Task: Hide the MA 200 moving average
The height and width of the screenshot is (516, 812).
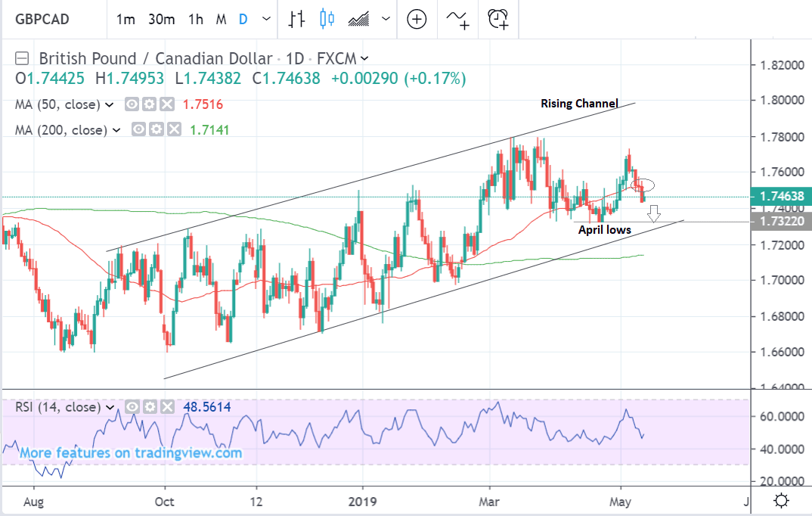Action: 138,130
